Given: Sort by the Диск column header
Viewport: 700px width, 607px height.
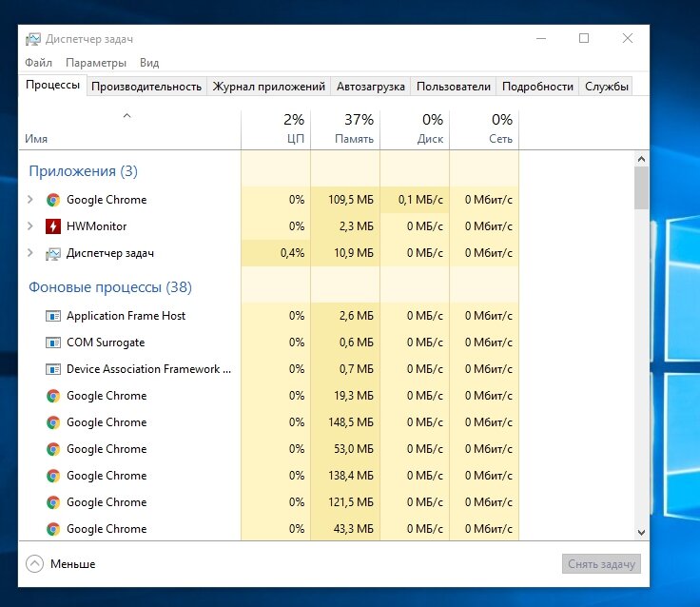Looking at the screenshot, I should [x=415, y=128].
